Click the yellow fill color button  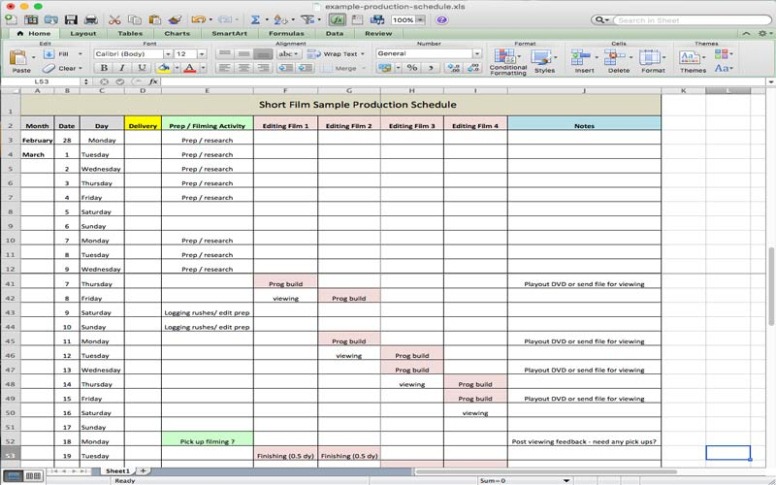[x=165, y=68]
